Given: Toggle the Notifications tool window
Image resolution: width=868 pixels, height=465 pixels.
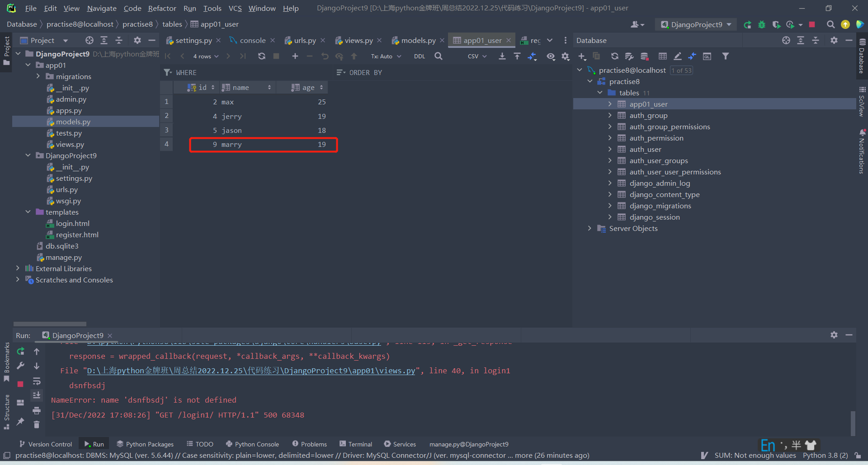Looking at the screenshot, I should 862,151.
